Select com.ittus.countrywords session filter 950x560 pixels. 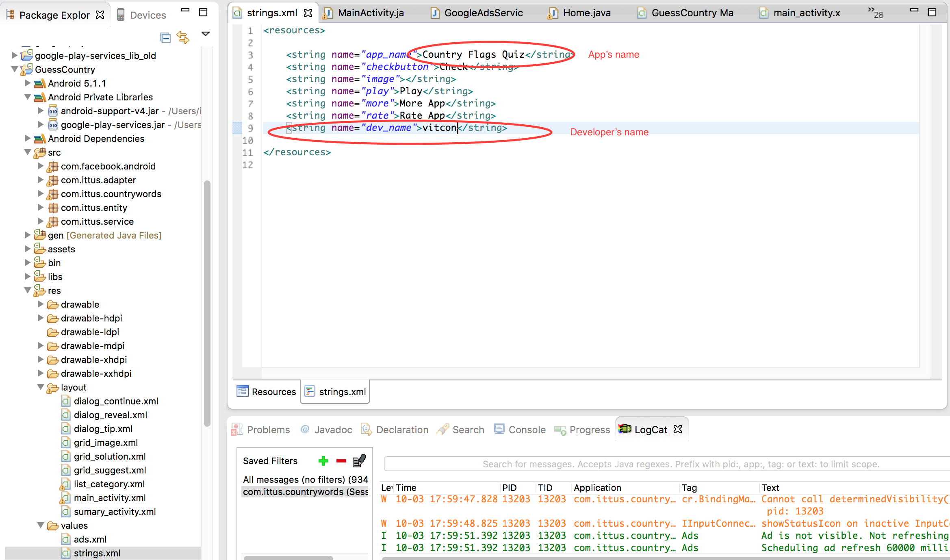click(x=305, y=492)
